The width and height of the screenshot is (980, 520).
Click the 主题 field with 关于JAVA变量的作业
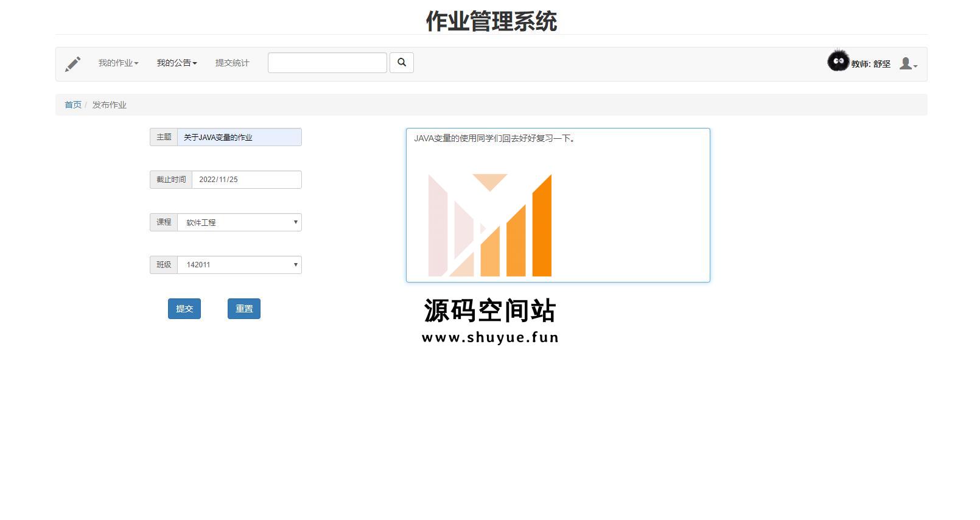point(239,137)
